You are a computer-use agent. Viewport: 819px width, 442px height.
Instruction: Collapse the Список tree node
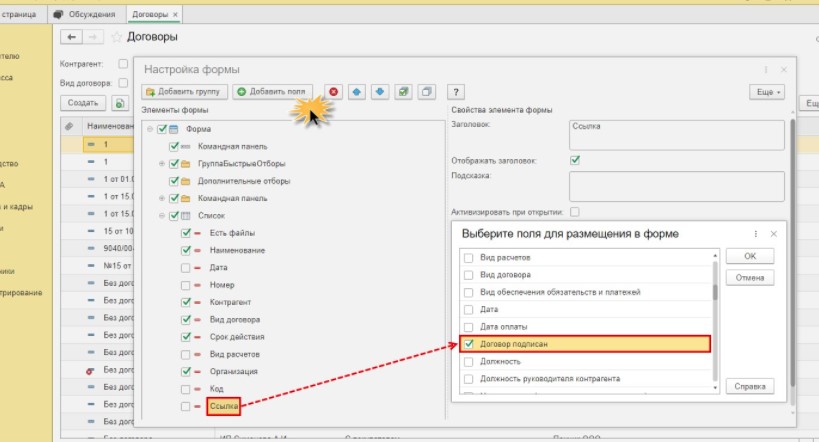pos(162,215)
